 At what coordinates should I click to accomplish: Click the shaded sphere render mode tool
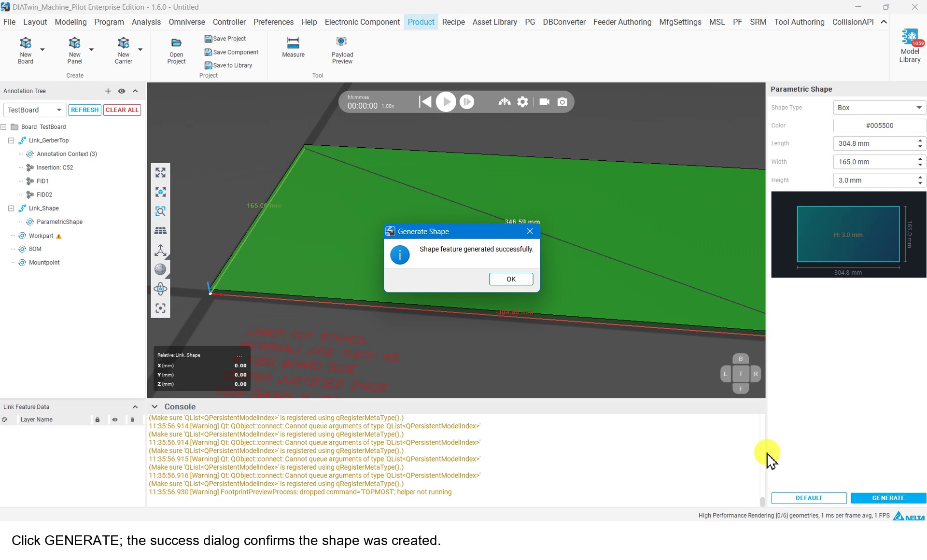pyautogui.click(x=160, y=269)
